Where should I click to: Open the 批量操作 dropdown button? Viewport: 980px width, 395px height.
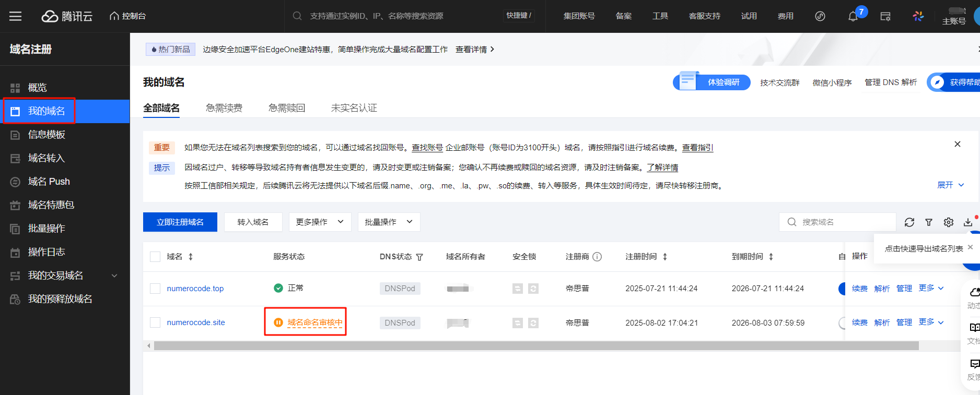pyautogui.click(x=389, y=222)
